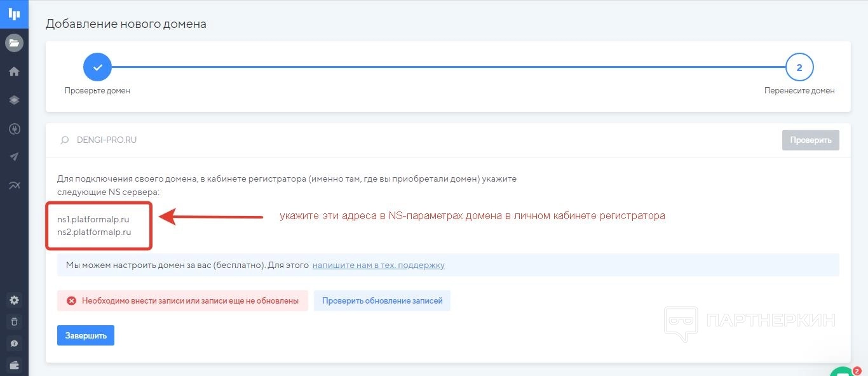
Task: Click the ns1.platformalp.ru text
Action: pos(93,219)
